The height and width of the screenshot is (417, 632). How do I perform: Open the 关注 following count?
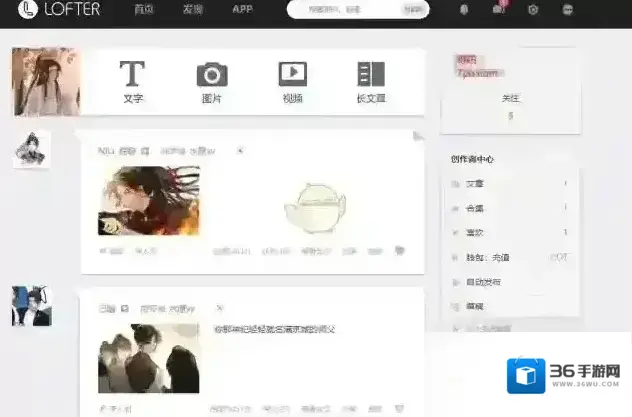[x=510, y=106]
